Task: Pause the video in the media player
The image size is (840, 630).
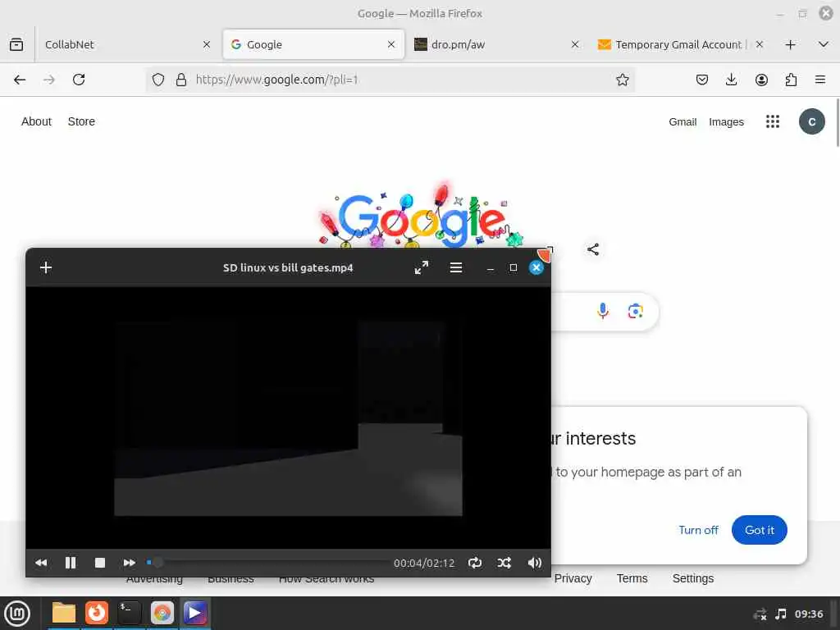Action: [x=71, y=563]
